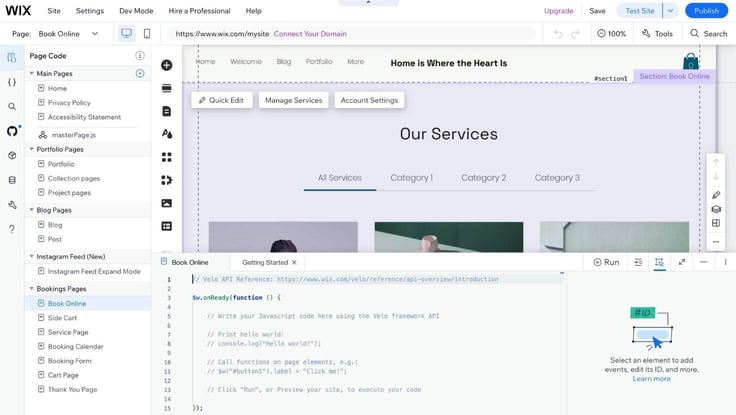Open the CMS table icon
The height and width of the screenshot is (415, 736).
click(x=167, y=226)
